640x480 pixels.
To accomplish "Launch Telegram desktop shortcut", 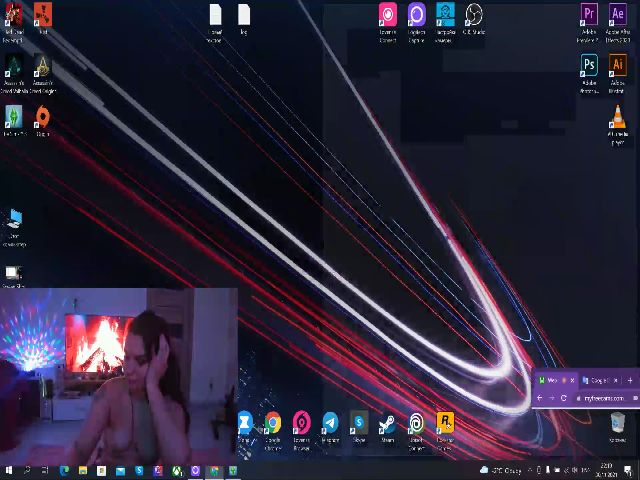I will coord(330,423).
